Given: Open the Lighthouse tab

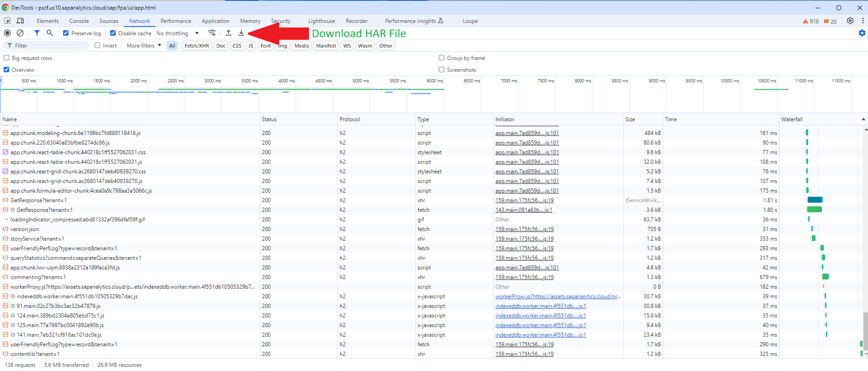Looking at the screenshot, I should coord(321,21).
